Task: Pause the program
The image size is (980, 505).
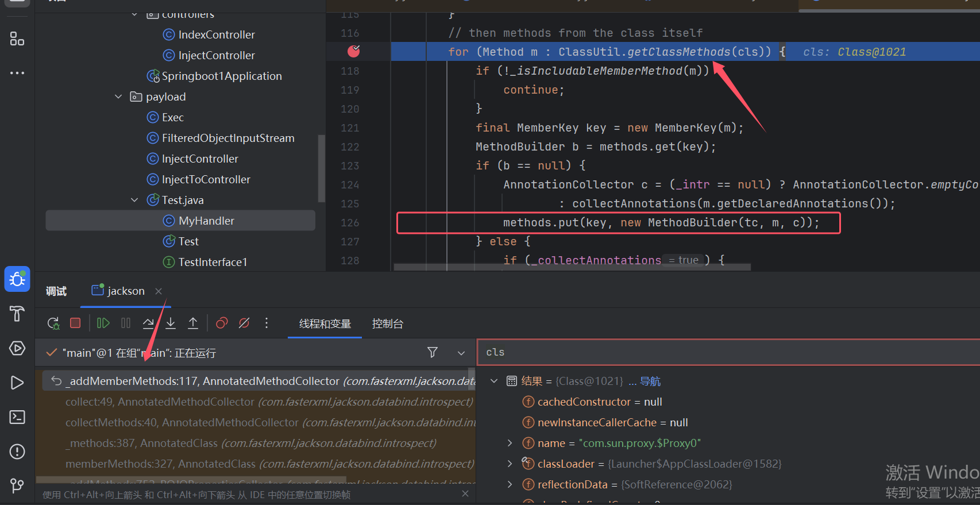Action: (x=126, y=323)
